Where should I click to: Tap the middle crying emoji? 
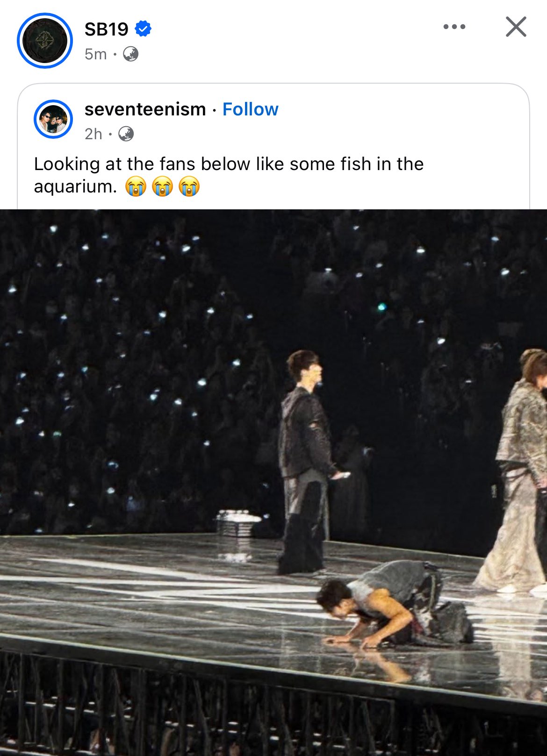162,187
